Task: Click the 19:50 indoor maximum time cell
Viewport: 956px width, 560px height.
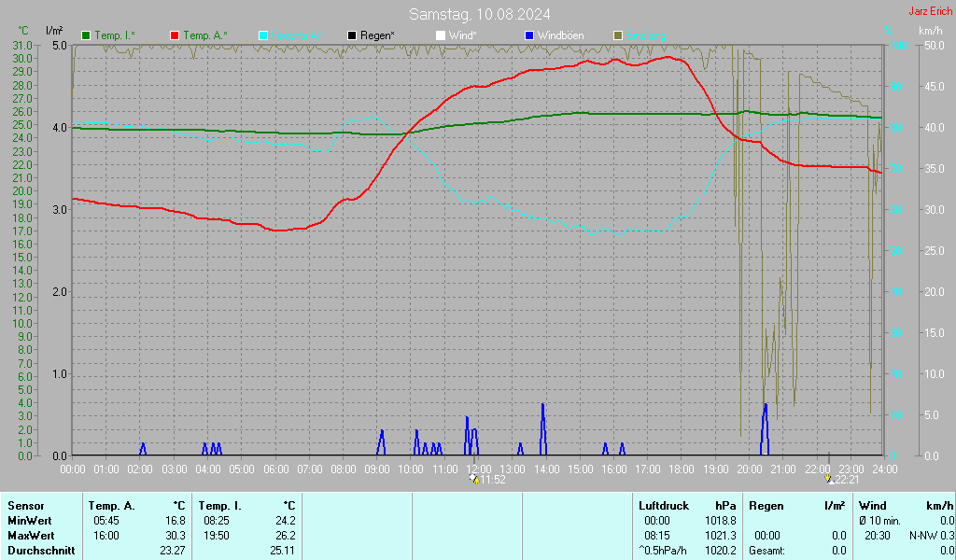Action: pyautogui.click(x=217, y=536)
